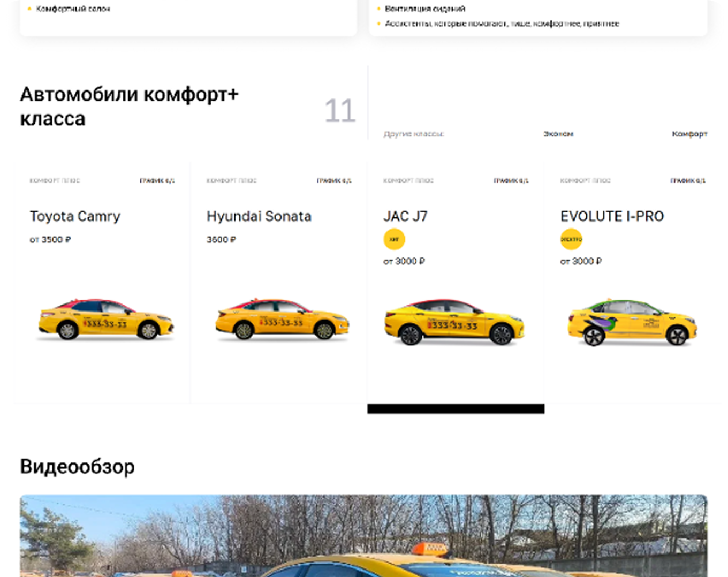Screen dimensions: 728x577
Task: Click 'Комфорт плюс' label on the Hyundai Sonata card
Action: 232,181
